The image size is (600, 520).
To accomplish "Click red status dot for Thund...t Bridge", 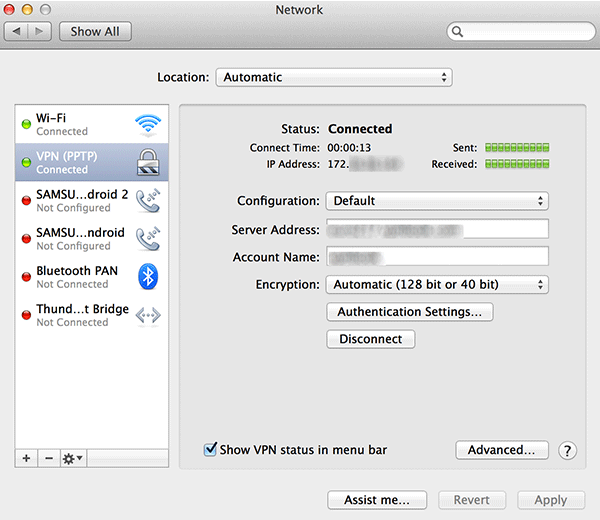I will tap(26, 315).
